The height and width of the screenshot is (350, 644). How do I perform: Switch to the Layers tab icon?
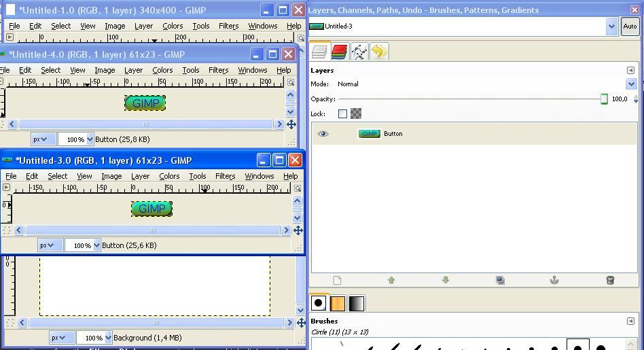(319, 52)
